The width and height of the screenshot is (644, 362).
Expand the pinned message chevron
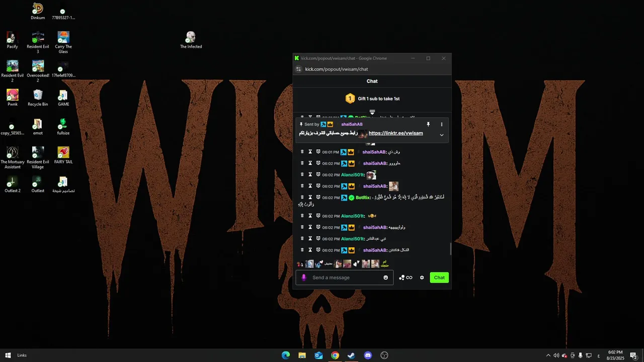coord(442,135)
